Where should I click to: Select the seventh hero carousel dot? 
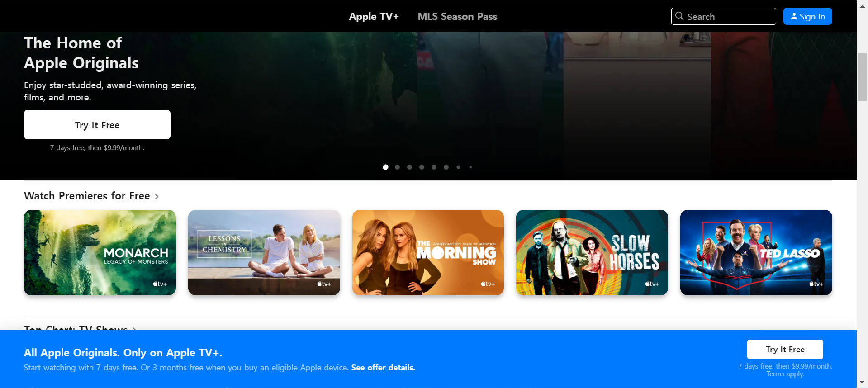(458, 167)
